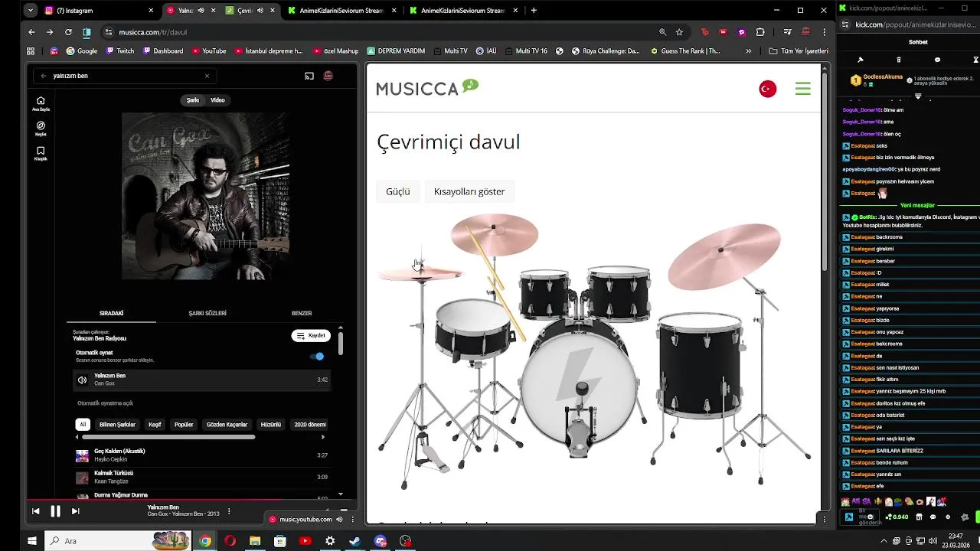Image resolution: width=980 pixels, height=551 pixels.
Task: Play 'Kalmak Türküsü' by Kaan Tangöze
Action: 203,477
